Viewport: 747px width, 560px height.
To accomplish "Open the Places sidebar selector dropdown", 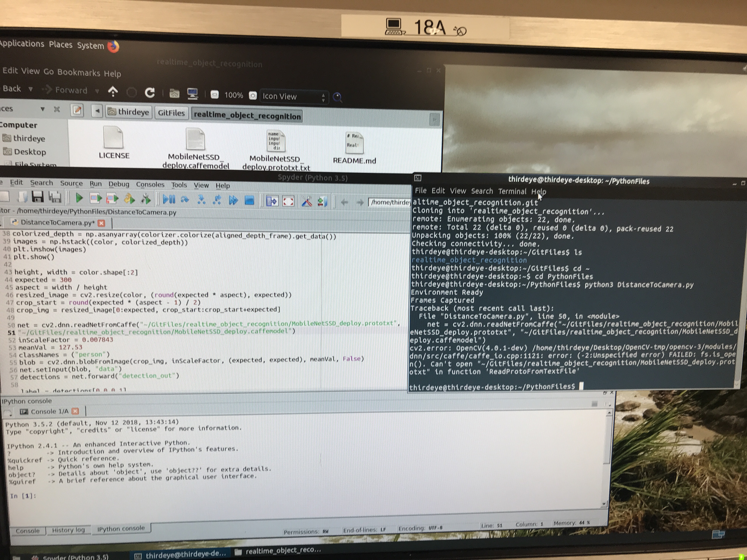I will coord(43,109).
